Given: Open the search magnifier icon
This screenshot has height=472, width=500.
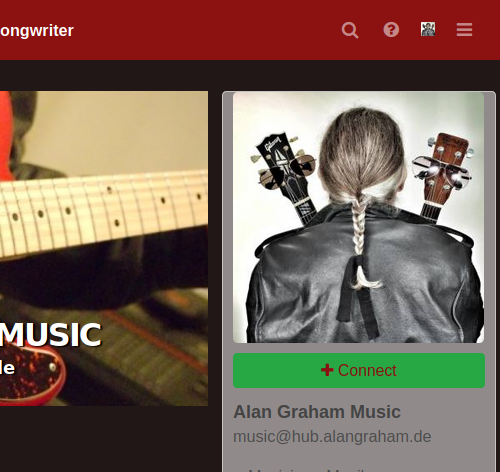Looking at the screenshot, I should pyautogui.click(x=350, y=30).
